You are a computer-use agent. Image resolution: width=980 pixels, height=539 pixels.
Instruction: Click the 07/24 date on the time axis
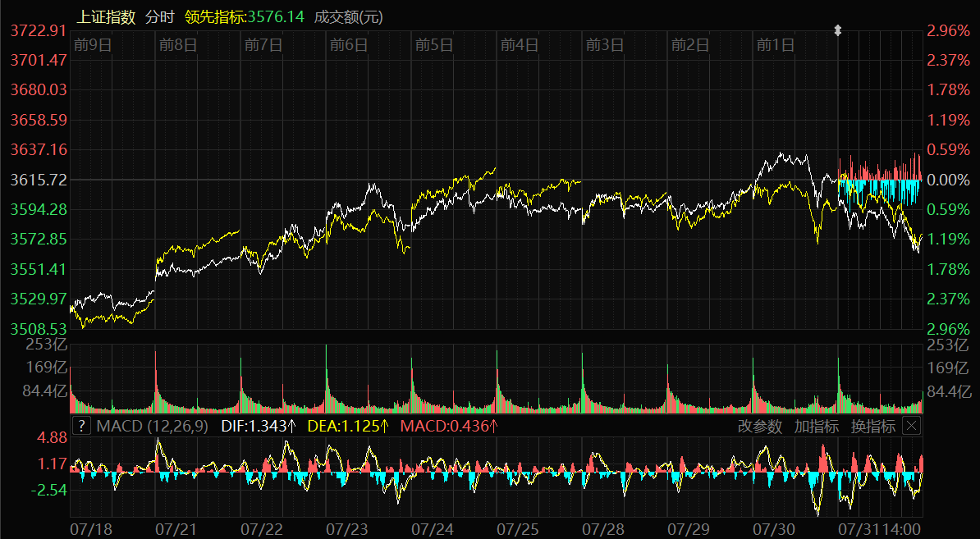(x=433, y=529)
